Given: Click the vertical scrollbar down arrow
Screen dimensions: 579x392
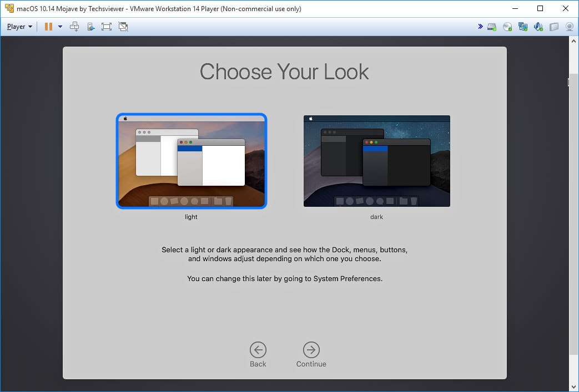Looking at the screenshot, I should (x=574, y=386).
